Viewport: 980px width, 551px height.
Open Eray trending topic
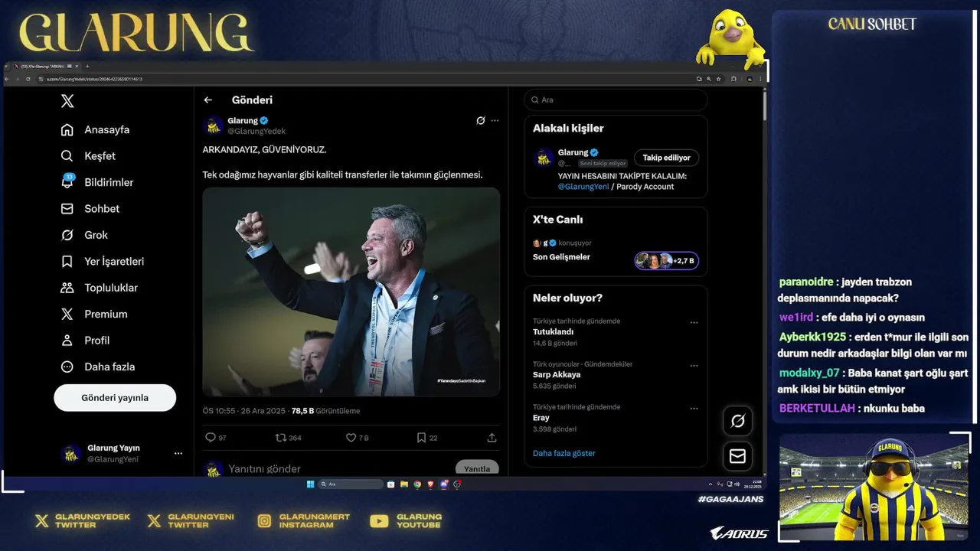pos(541,418)
